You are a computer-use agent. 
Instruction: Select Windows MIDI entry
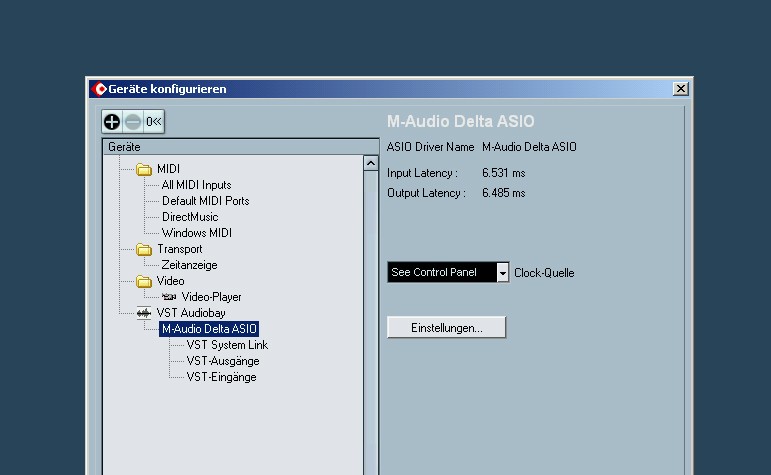[x=197, y=233]
